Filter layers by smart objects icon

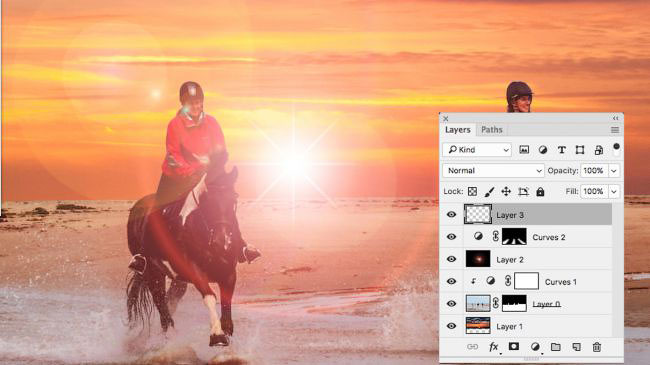[599, 150]
